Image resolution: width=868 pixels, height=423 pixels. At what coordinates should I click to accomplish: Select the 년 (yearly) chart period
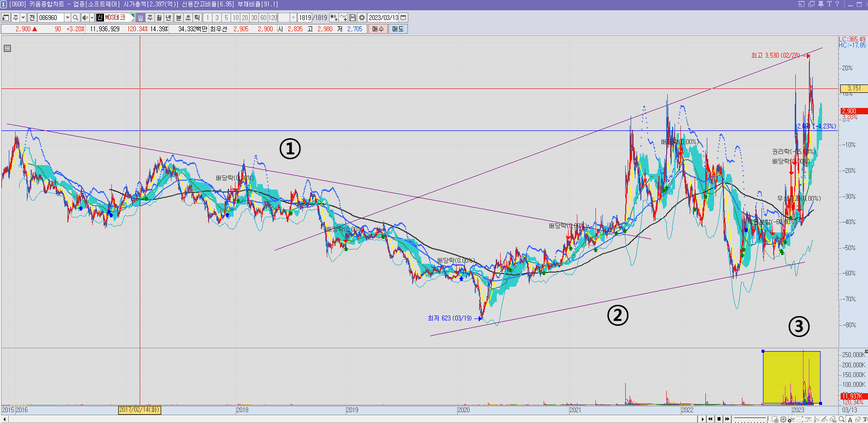[169, 18]
